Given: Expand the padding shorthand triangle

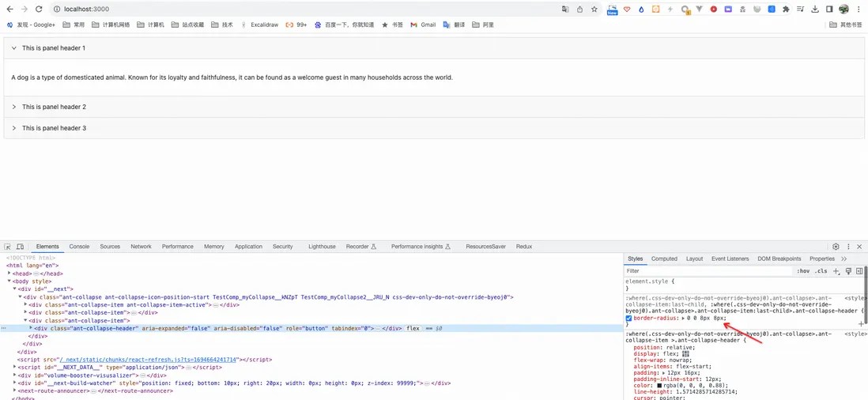Looking at the screenshot, I should (664, 372).
